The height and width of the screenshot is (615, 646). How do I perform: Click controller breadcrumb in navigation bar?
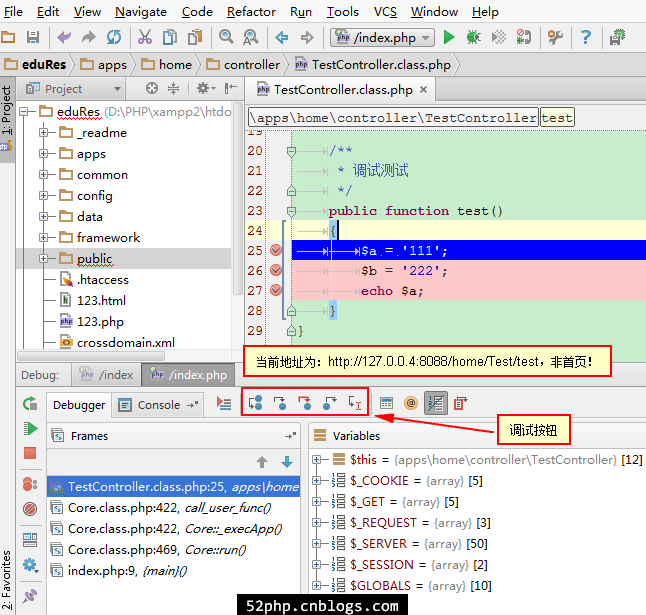[243, 65]
